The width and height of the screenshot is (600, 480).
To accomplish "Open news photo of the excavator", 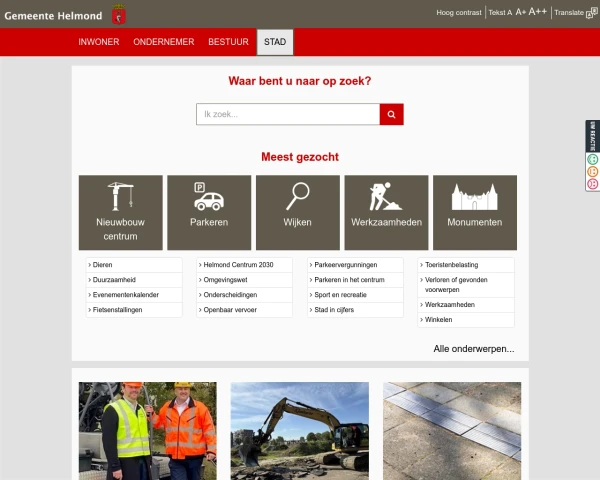I will point(300,431).
